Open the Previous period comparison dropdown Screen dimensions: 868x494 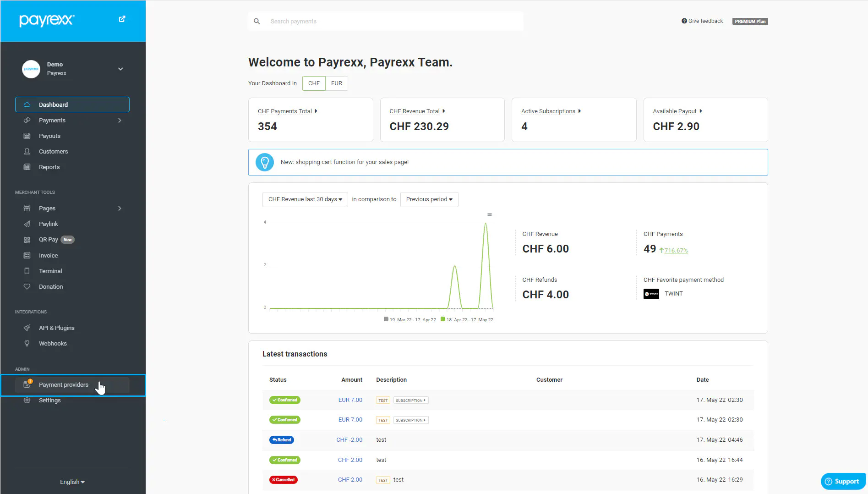[x=429, y=199]
